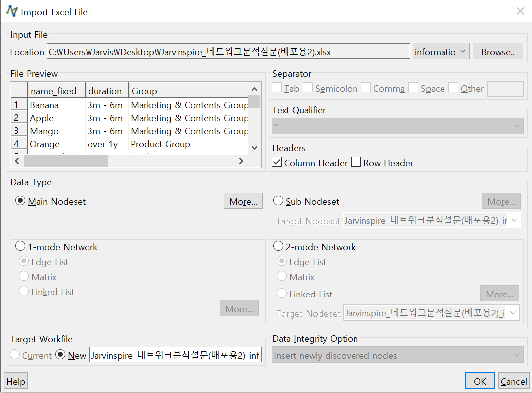Click More... in the 2-mode Network section
Viewport: 532px width, 393px height.
point(499,294)
